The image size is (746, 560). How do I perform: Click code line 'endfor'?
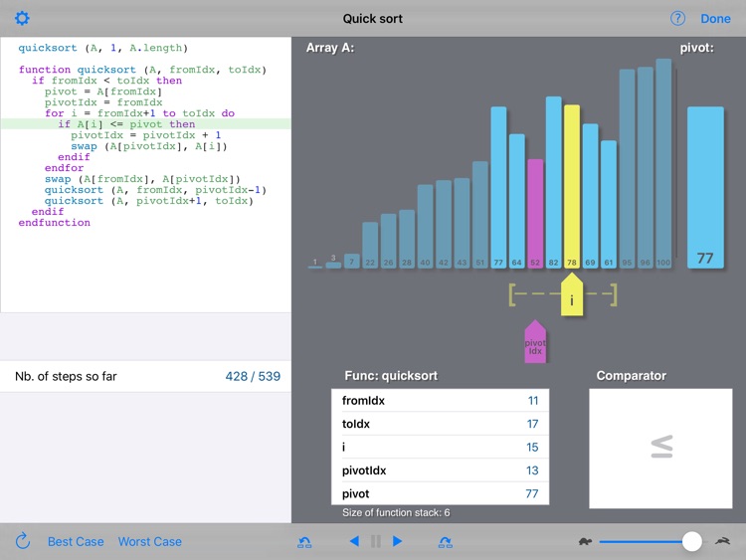point(65,168)
